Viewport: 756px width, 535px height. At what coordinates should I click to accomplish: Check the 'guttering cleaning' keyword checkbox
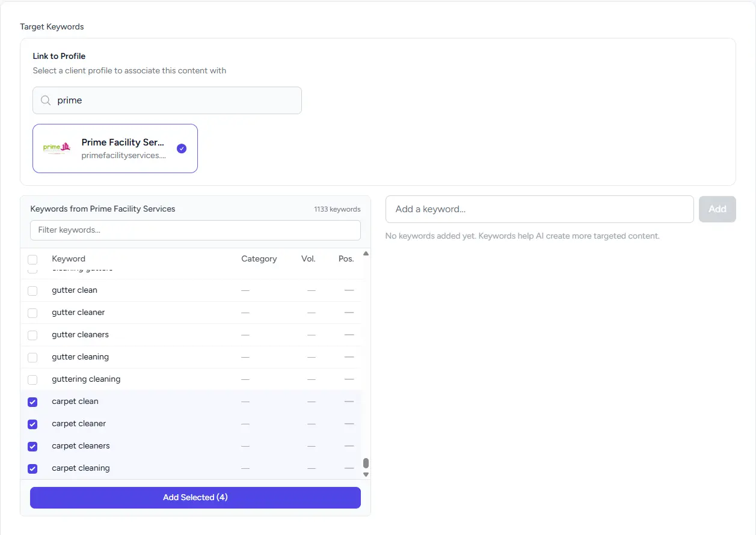tap(32, 380)
